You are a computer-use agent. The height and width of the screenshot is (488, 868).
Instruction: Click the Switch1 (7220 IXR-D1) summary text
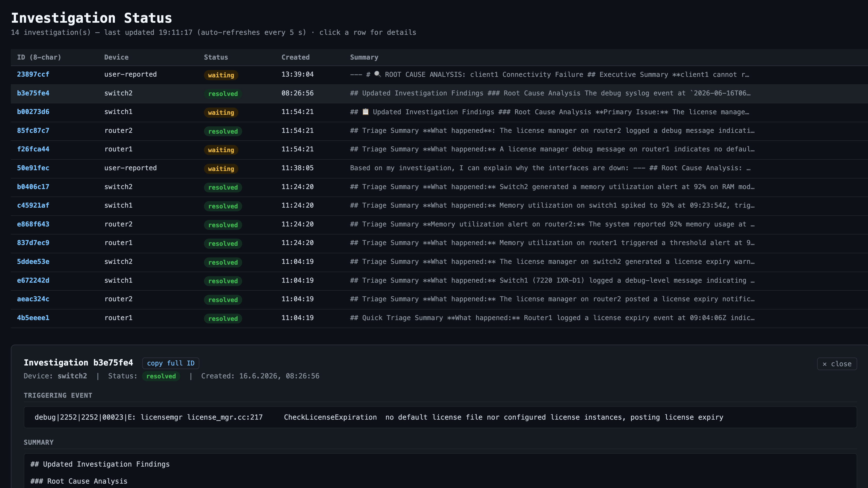(x=552, y=280)
